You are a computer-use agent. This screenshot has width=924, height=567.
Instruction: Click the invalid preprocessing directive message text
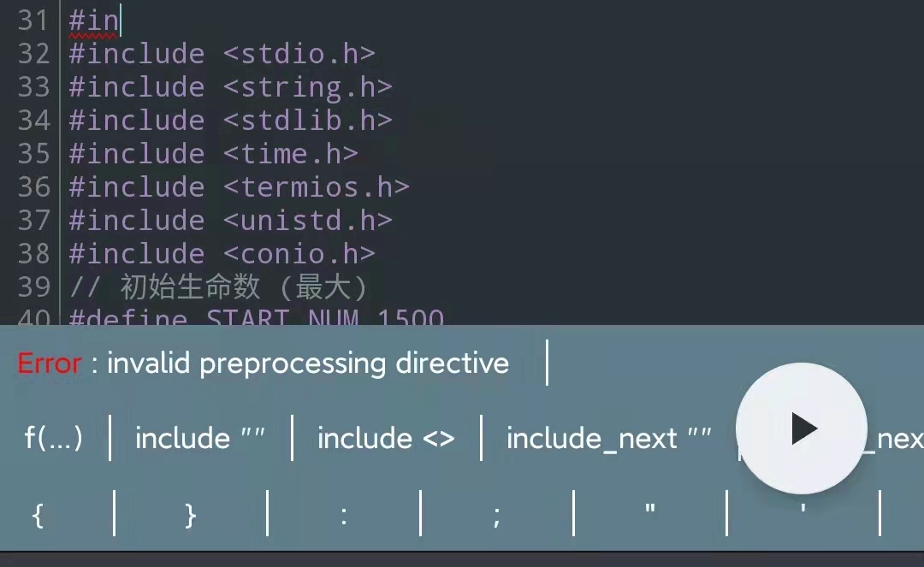click(306, 363)
